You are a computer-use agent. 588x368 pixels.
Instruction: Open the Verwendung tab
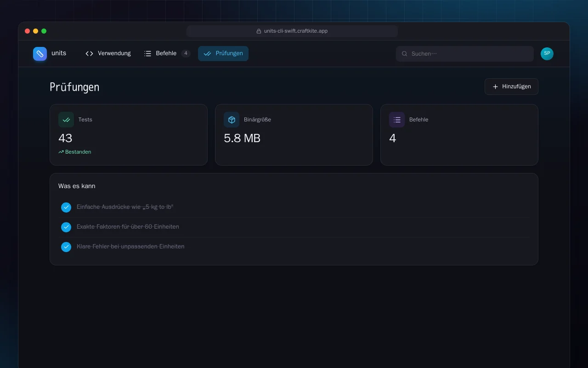pyautogui.click(x=108, y=53)
